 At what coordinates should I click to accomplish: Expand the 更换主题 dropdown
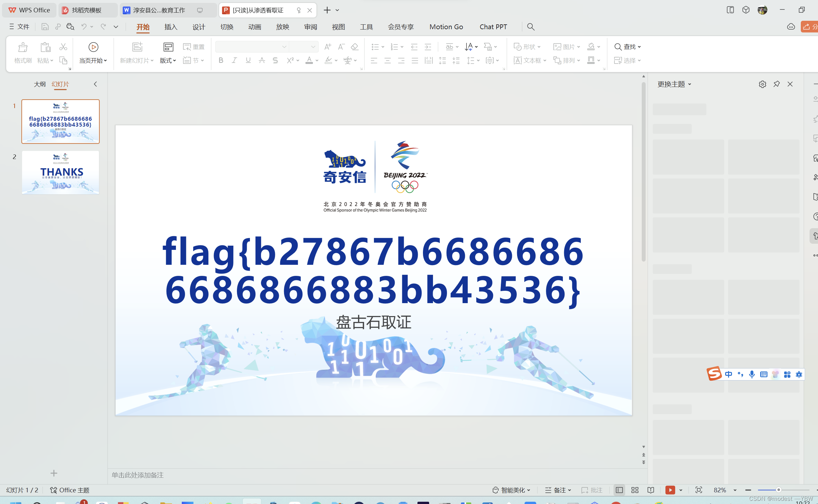690,84
